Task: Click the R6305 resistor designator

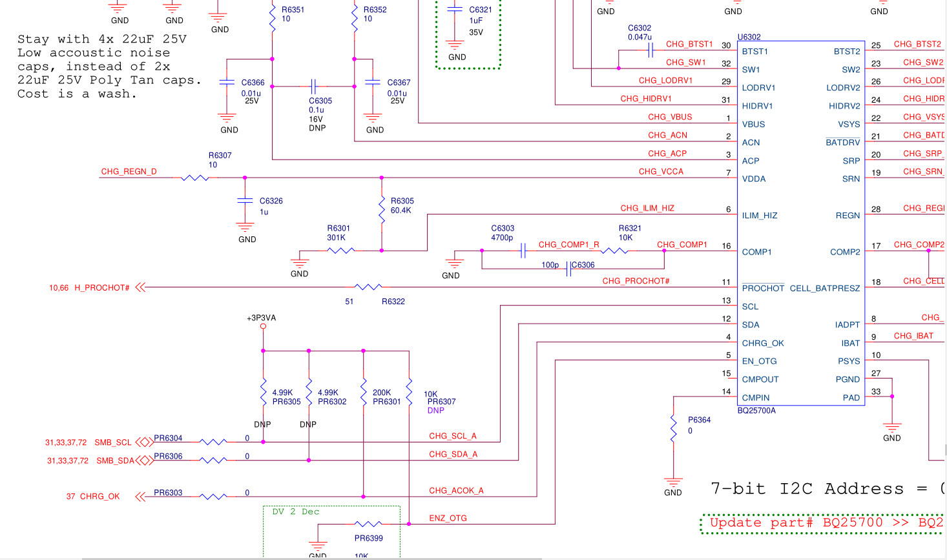Action: click(x=402, y=202)
